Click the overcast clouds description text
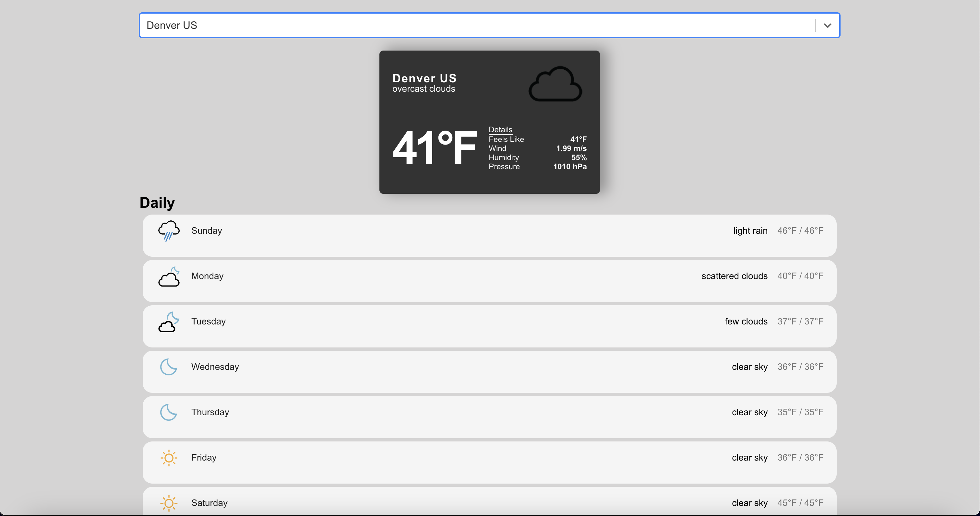This screenshot has height=516, width=980. (x=424, y=89)
